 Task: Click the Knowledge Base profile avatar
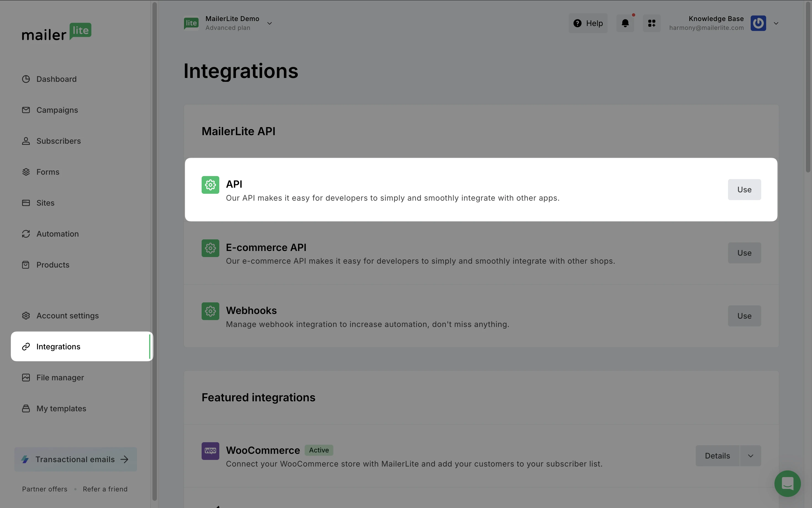tap(758, 23)
